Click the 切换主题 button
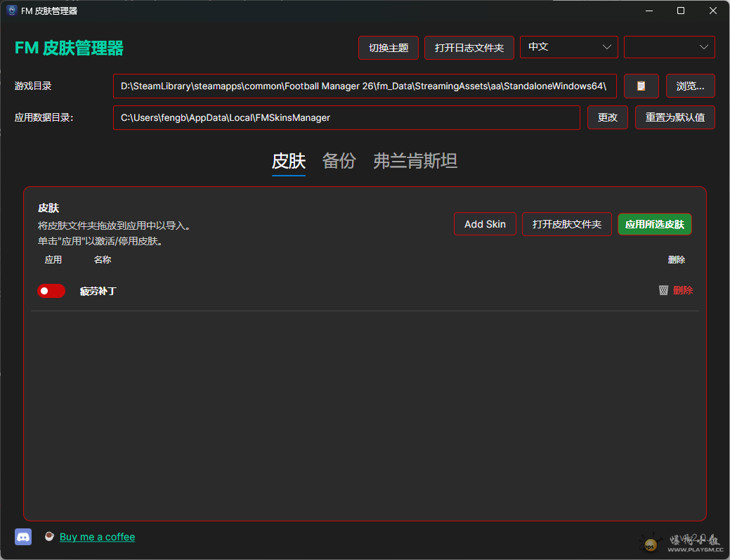730x560 pixels. tap(389, 48)
